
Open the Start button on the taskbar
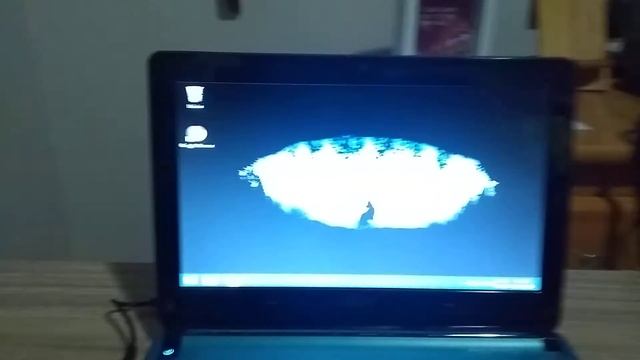click(190, 280)
